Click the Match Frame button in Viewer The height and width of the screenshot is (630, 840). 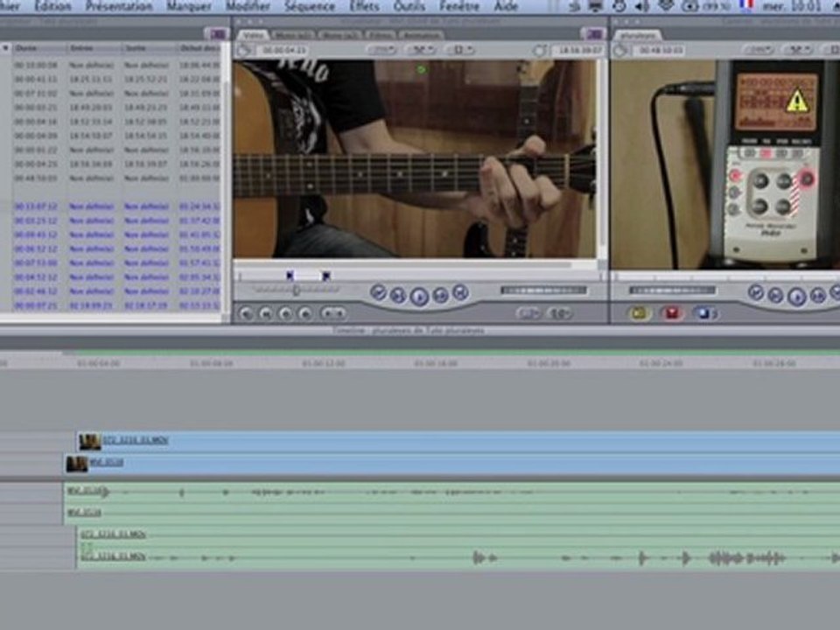click(x=247, y=313)
